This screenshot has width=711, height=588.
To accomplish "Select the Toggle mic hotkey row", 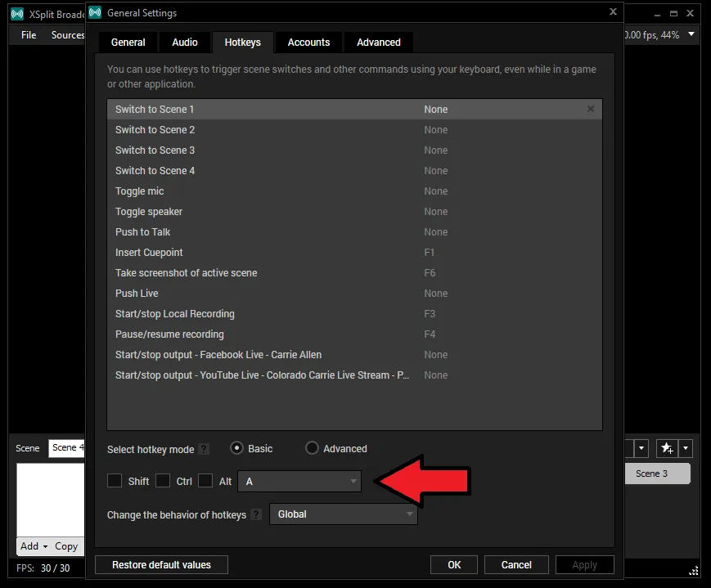I will click(x=354, y=191).
